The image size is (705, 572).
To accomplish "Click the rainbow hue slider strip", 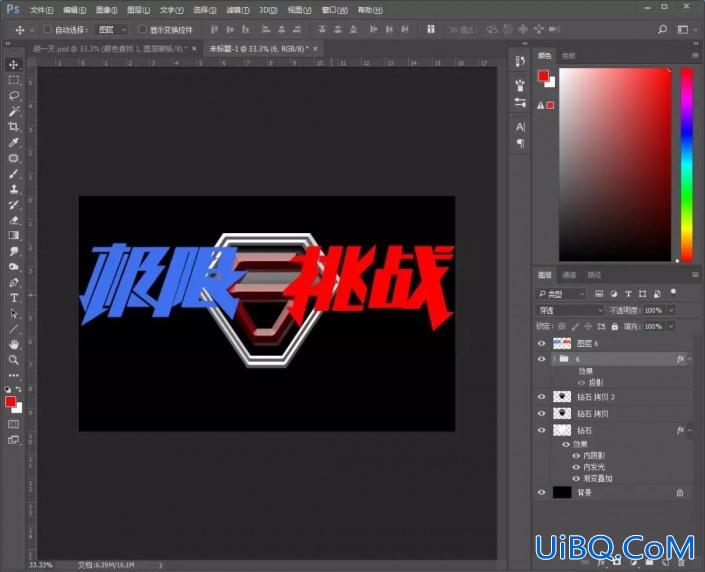I will 687,164.
